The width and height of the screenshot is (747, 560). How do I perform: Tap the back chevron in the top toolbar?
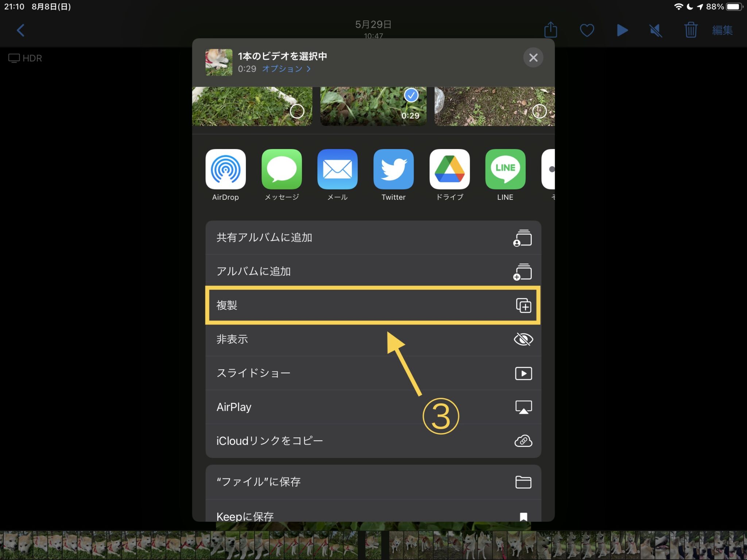pos(21,30)
